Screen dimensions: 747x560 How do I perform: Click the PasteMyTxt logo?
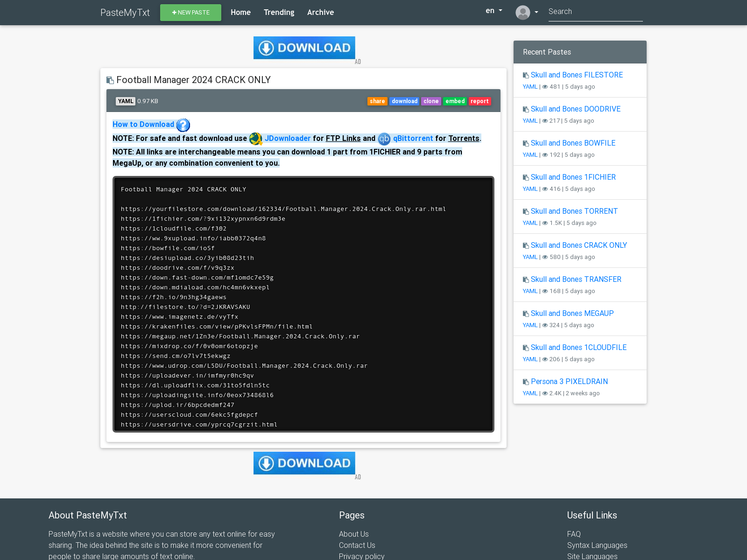125,13
